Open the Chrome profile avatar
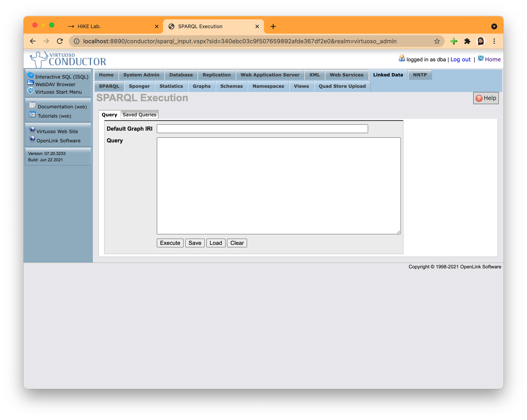This screenshot has width=527, height=420. pos(481,41)
